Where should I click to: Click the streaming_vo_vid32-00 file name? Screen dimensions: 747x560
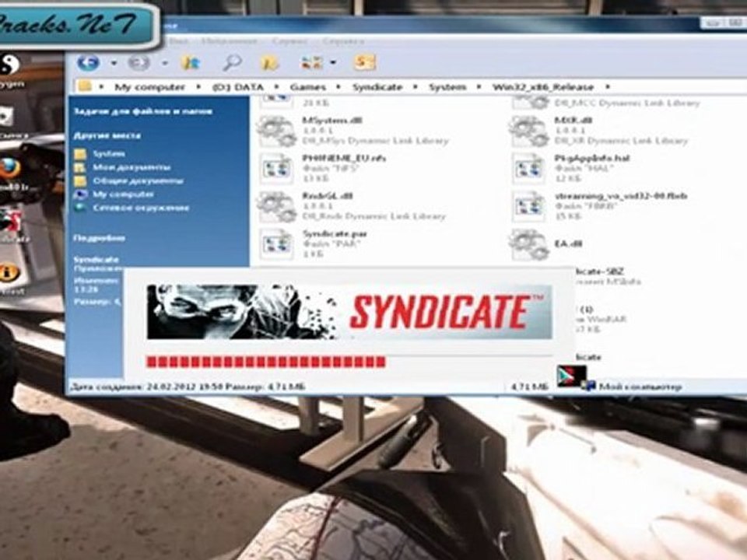[621, 196]
